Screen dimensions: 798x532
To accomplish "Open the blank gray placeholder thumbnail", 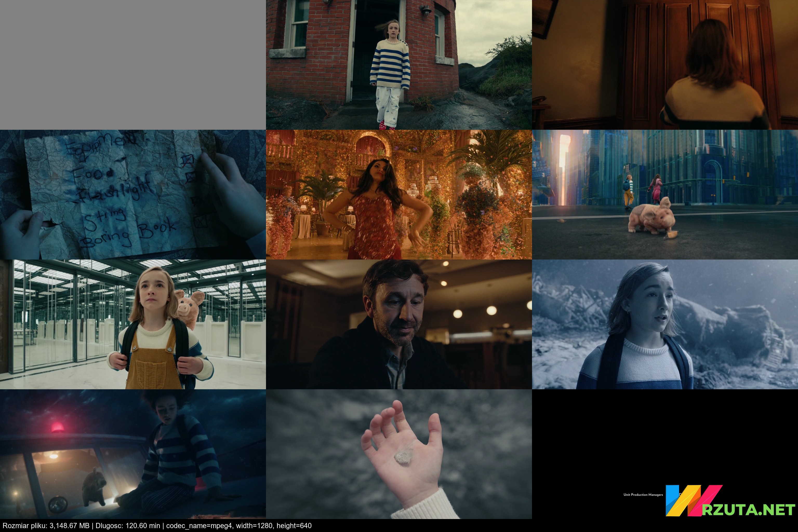I will 133,64.
